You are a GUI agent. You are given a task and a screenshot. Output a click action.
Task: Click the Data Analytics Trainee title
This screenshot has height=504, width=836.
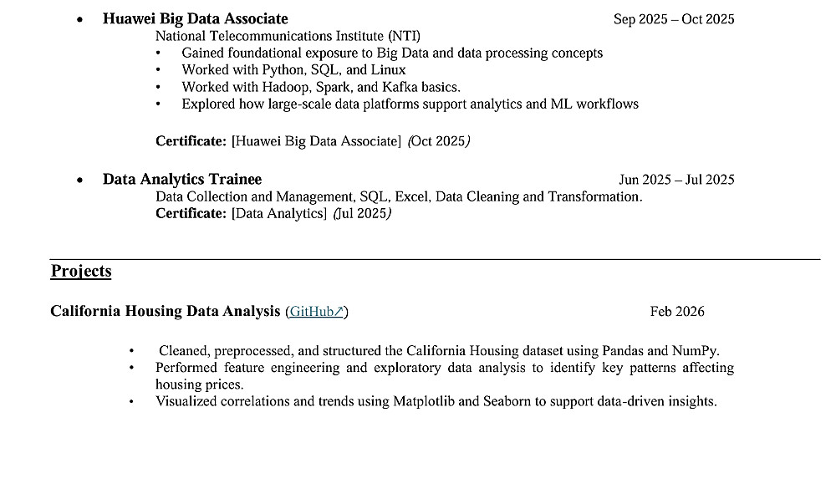pyautogui.click(x=182, y=180)
